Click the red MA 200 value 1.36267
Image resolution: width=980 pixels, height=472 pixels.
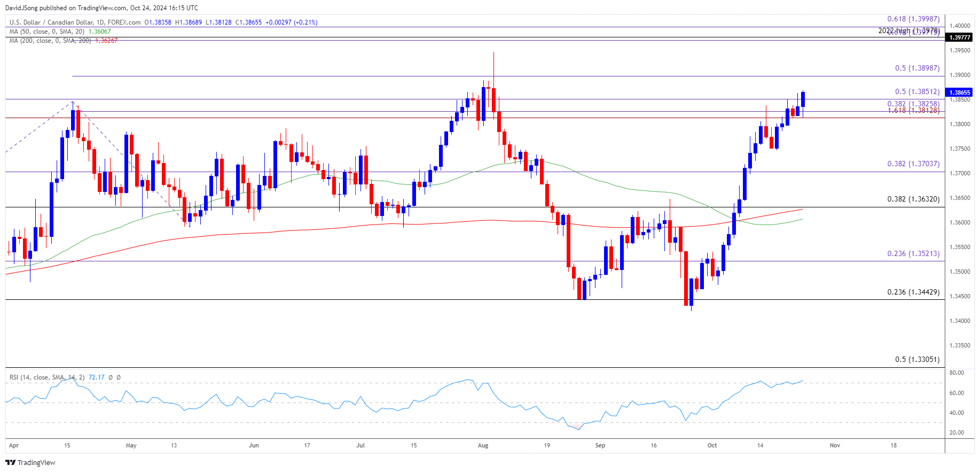[x=106, y=41]
